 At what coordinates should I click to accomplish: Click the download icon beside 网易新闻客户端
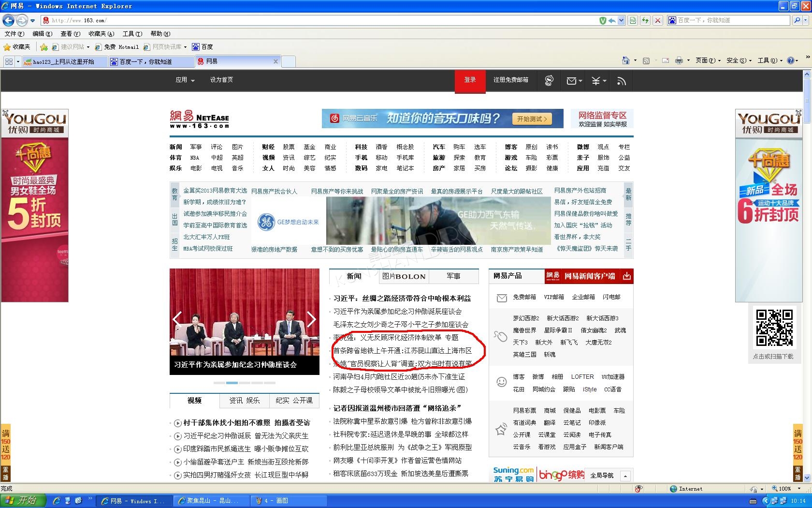[626, 276]
